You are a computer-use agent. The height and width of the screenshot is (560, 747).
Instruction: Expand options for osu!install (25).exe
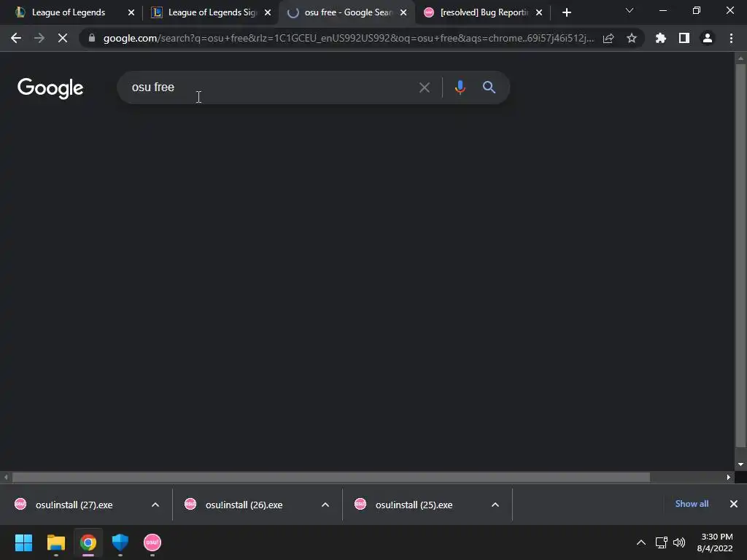(x=495, y=505)
